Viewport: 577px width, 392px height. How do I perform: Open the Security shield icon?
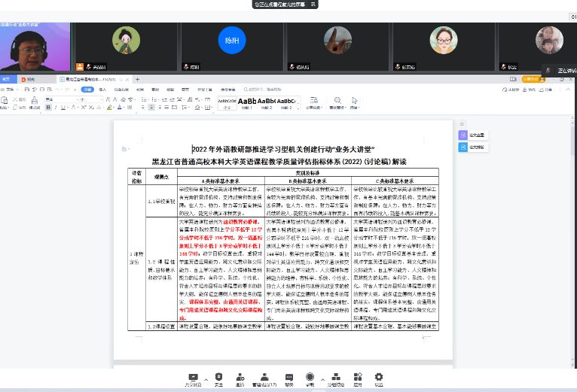click(x=219, y=376)
